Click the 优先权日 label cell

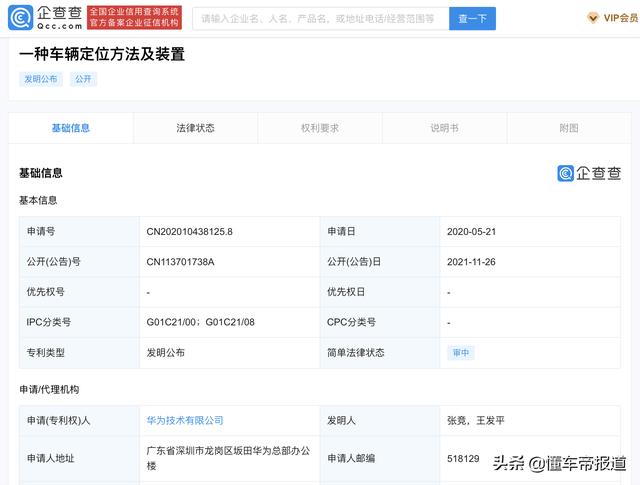pos(380,292)
